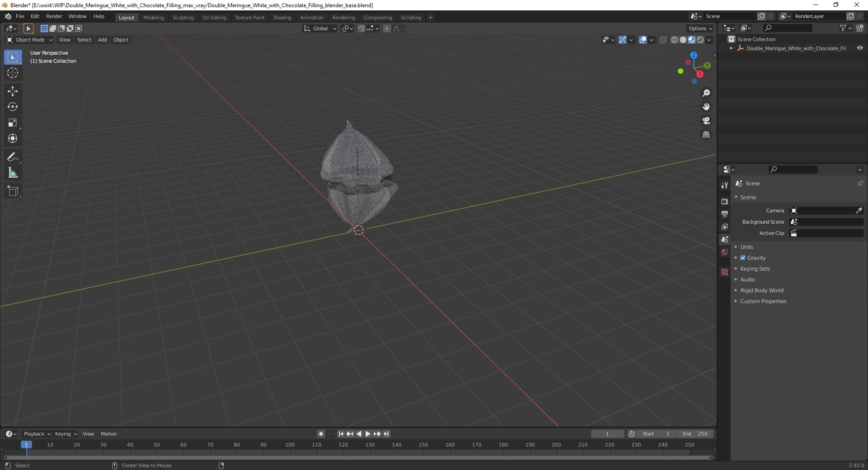
Task: Open the Output properties tab
Action: point(725,214)
